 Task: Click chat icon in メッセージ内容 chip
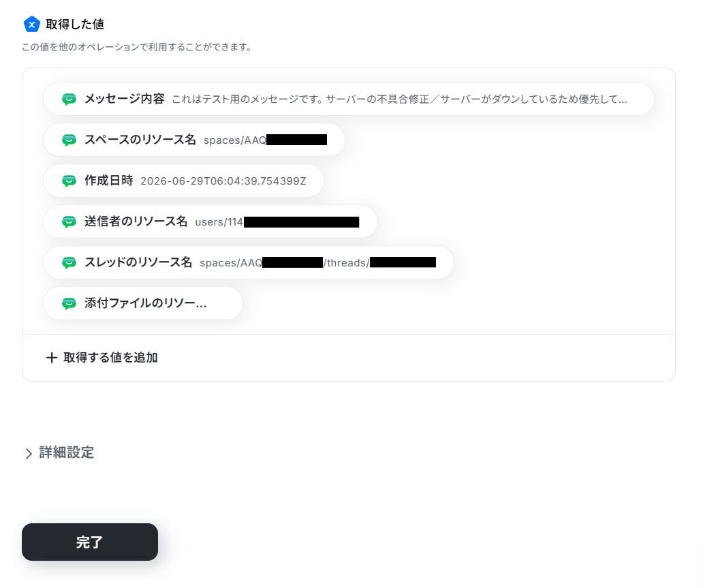tap(69, 99)
